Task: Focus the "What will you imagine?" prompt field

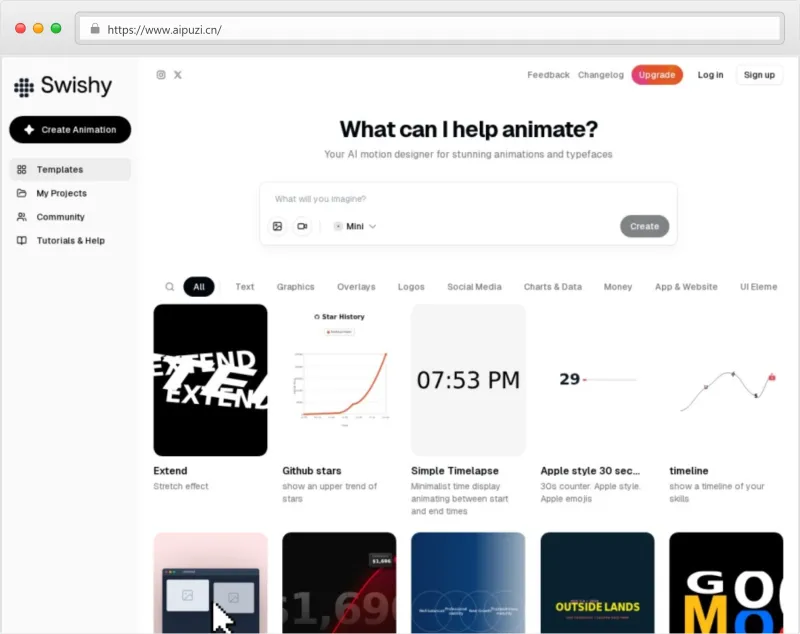Action: (x=468, y=198)
